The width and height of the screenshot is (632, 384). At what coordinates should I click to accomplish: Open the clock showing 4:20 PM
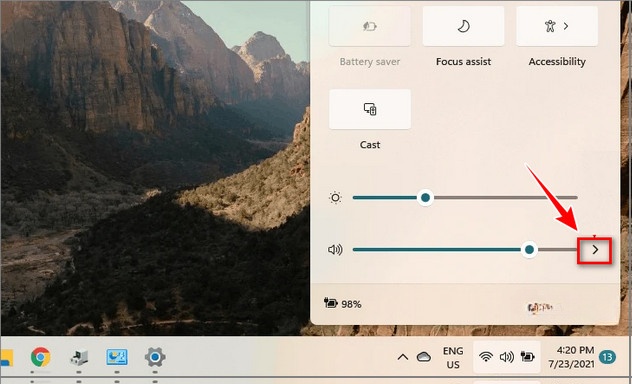pyautogui.click(x=571, y=357)
